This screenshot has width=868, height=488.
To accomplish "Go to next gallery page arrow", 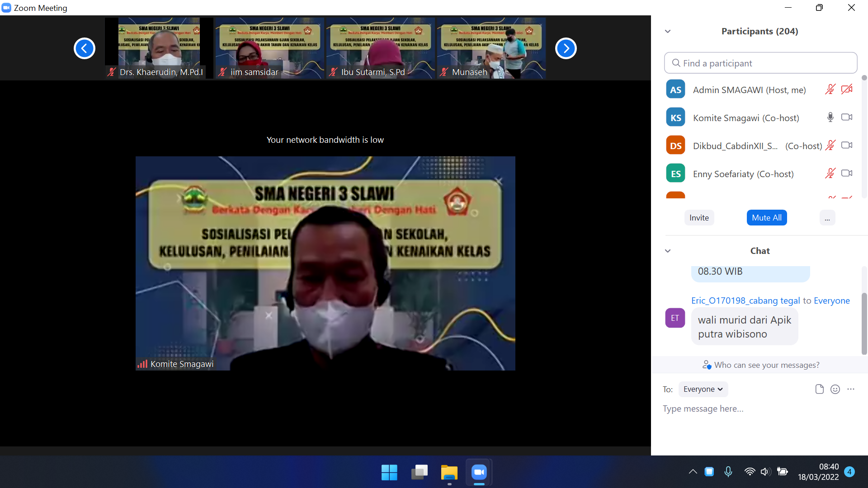I will pos(566,48).
